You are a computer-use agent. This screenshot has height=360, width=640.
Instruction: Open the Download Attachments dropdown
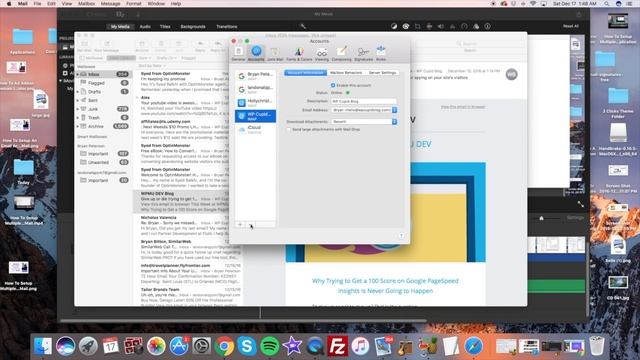tap(364, 122)
